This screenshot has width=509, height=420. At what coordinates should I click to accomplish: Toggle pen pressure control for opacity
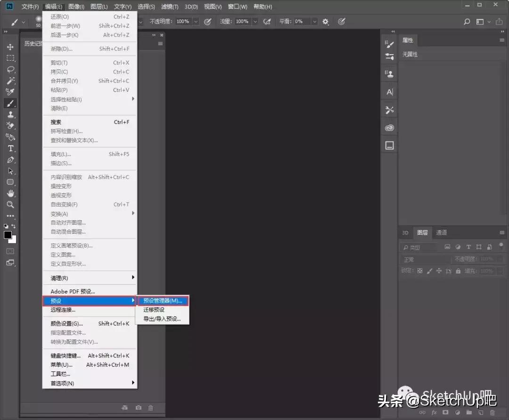(208, 21)
